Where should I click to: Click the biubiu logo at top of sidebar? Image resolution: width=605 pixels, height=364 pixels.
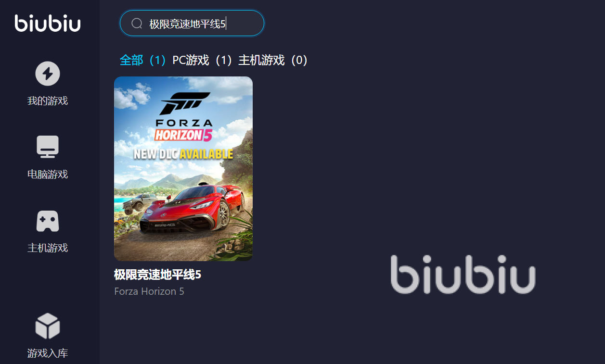pos(48,23)
